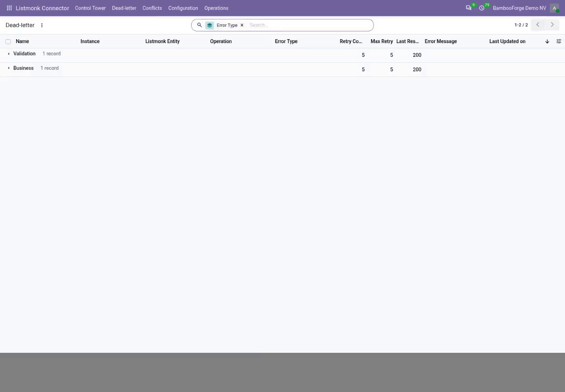
Task: Click value 200 in the Validation row
Action: [x=417, y=55]
